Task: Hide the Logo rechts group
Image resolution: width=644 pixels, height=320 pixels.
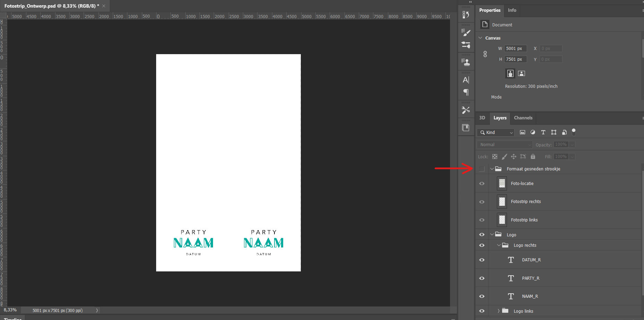Action: coord(482,245)
